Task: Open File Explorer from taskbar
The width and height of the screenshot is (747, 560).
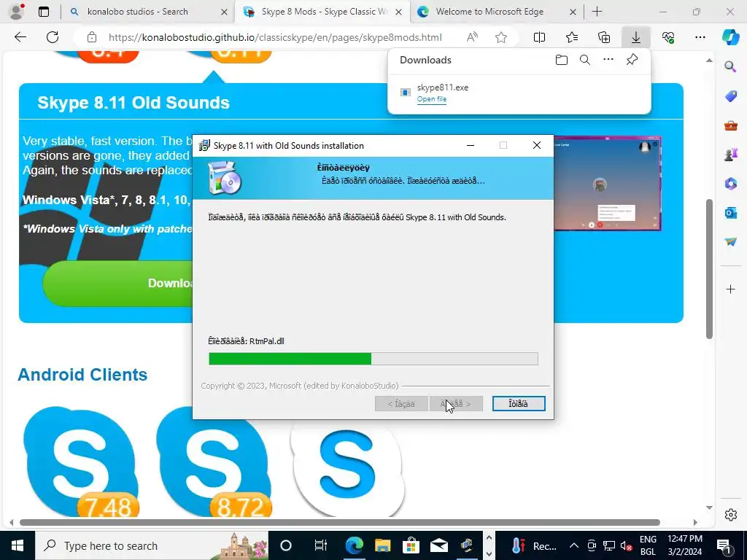Action: tap(382, 545)
